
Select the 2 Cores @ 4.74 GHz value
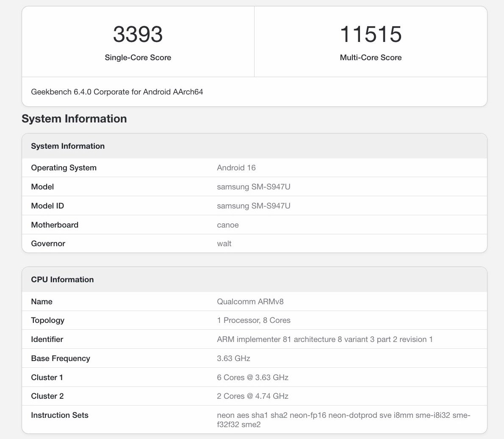coord(253,396)
